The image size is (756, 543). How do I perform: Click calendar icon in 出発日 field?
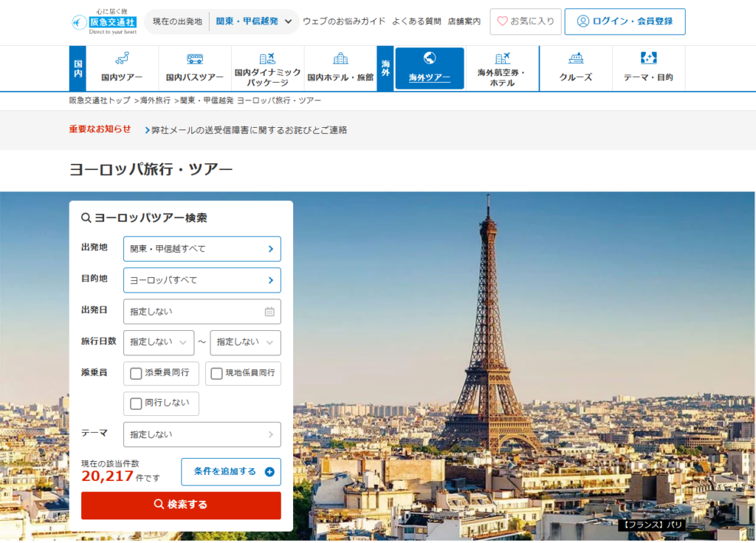[x=269, y=312]
